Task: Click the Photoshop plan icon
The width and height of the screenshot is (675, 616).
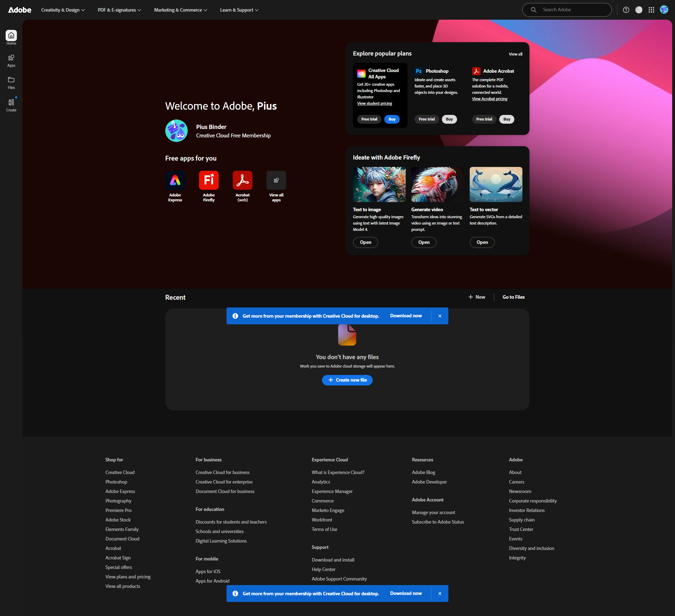Action: tap(419, 71)
